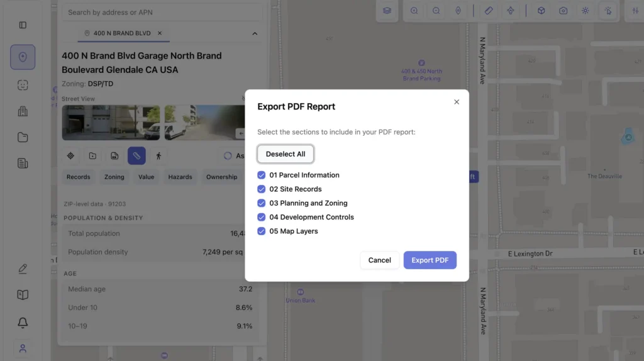Switch to the Zoning tab
Viewport: 644px width, 361px height.
click(x=114, y=177)
